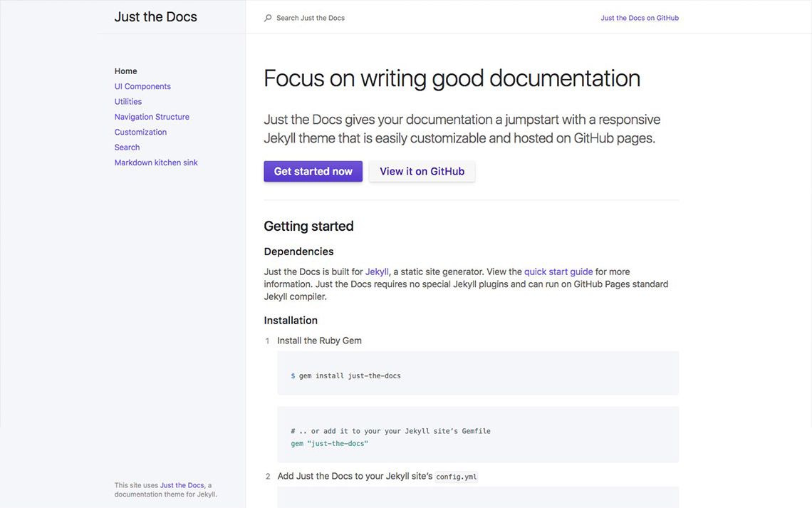This screenshot has height=508, width=812.
Task: Open the Jekyll link in Dependencies text
Action: point(377,271)
